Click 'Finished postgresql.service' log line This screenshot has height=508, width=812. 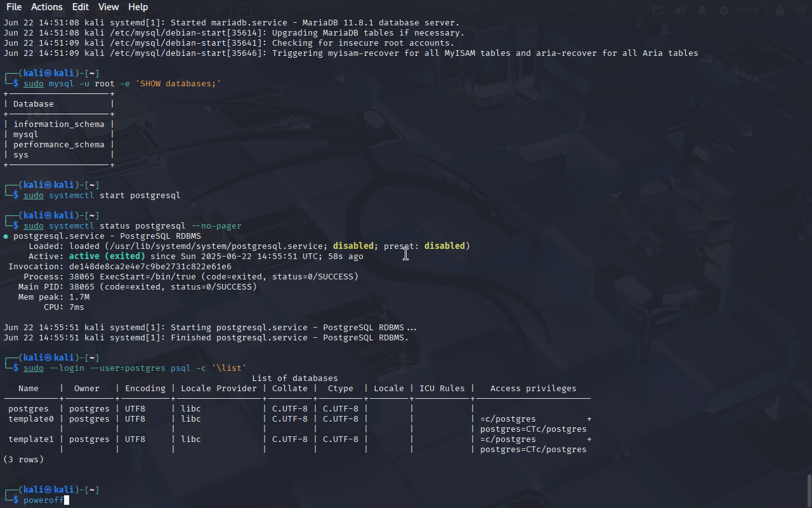[x=206, y=338]
